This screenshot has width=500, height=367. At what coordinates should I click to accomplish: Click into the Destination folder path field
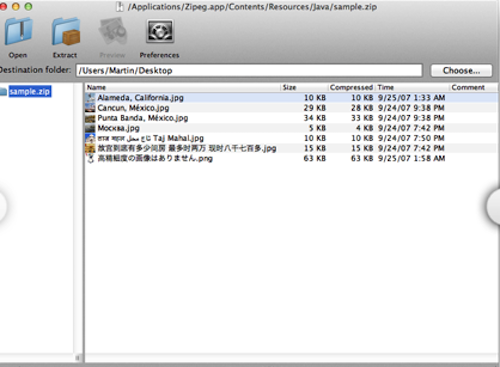click(249, 71)
